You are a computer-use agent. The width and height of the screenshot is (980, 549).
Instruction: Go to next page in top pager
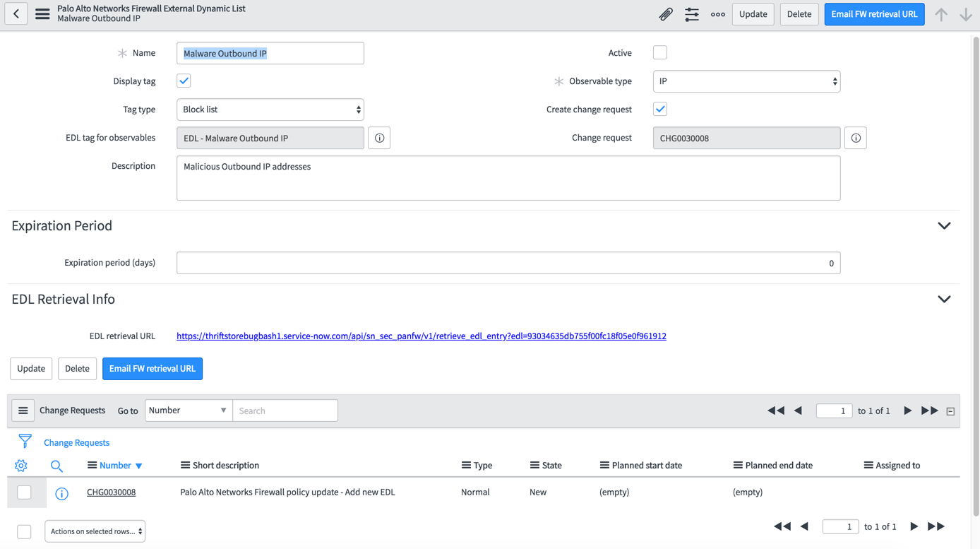pos(908,411)
